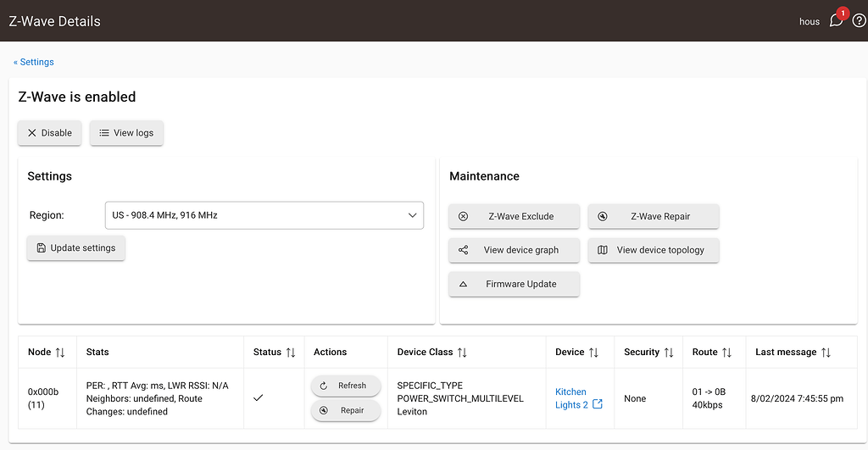This screenshot has height=450, width=868.
Task: Sort by Device column arrows
Action: click(x=593, y=352)
